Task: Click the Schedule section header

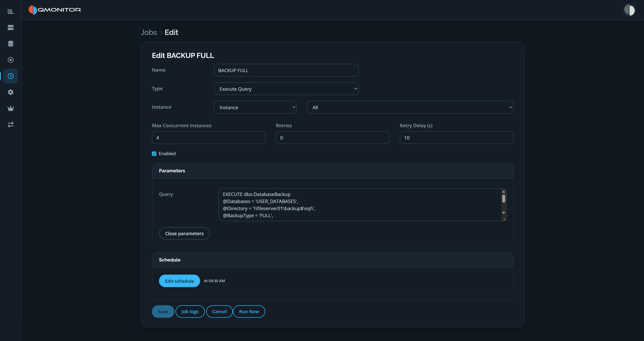Action: (x=332, y=260)
